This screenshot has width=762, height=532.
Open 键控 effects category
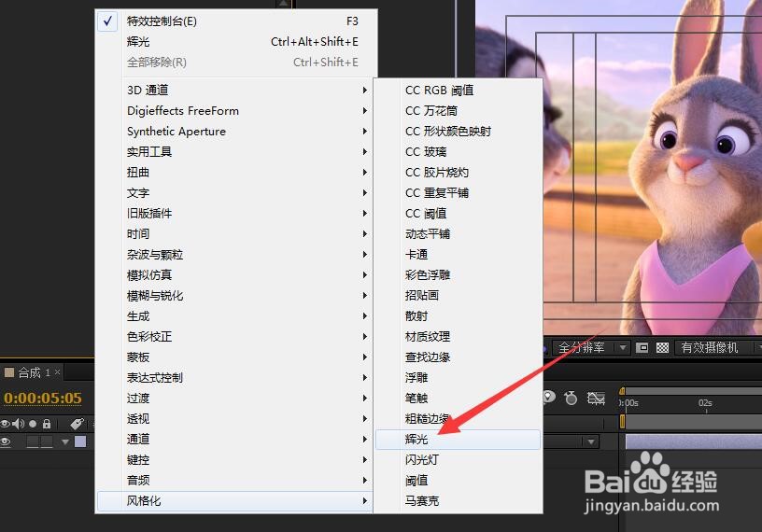point(235,459)
